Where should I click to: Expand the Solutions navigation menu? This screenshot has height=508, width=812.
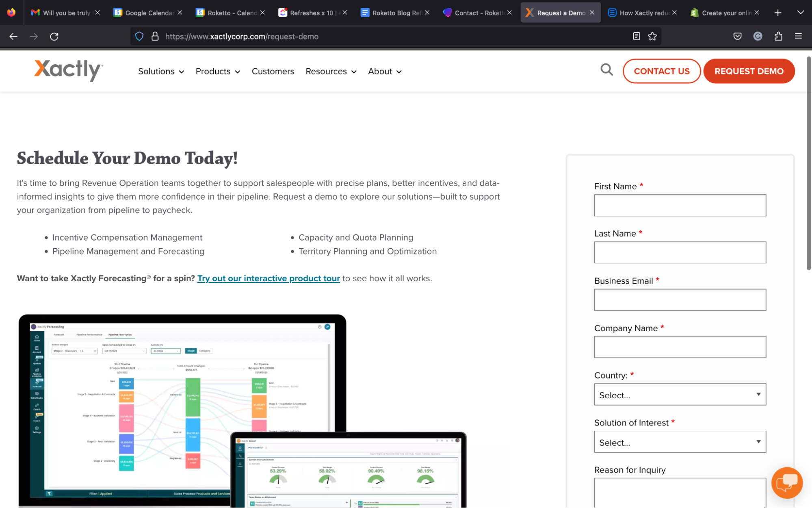pos(160,71)
